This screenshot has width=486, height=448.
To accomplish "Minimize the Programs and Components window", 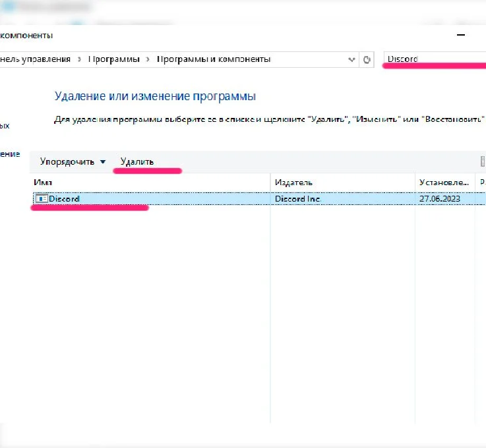I will coord(461,35).
